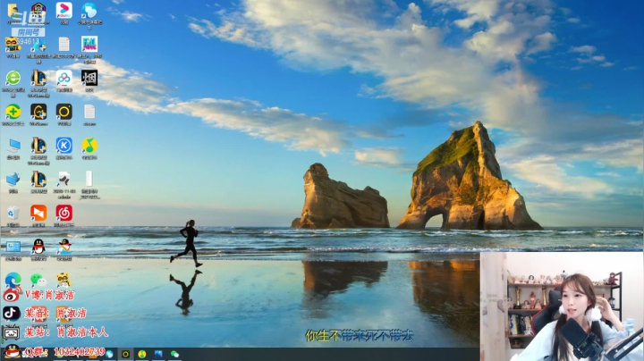
Task: Open League of Legends icon beside the 2020-11-03 file
Action: 38,180
